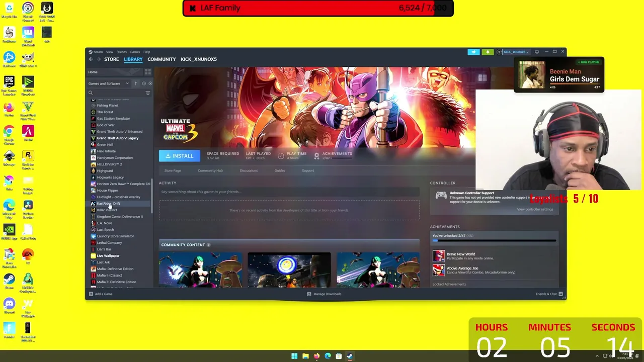Image resolution: width=644 pixels, height=362 pixels.
Task: Select Halo Infinite in library
Action: coord(106,151)
